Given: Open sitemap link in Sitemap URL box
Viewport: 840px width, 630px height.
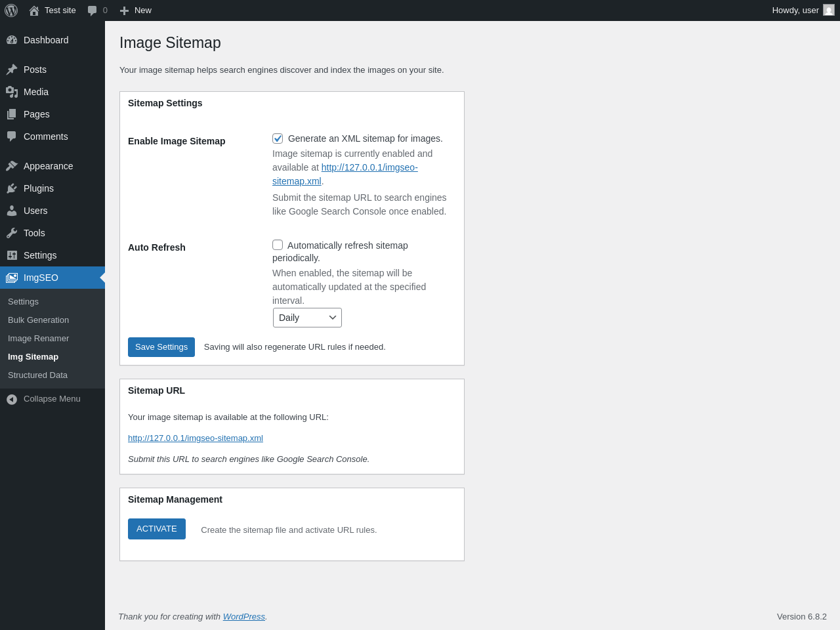Looking at the screenshot, I should [196, 438].
